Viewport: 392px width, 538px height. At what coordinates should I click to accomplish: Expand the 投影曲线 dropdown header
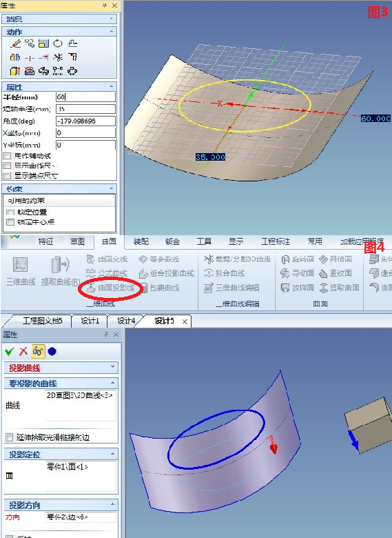[x=112, y=367]
